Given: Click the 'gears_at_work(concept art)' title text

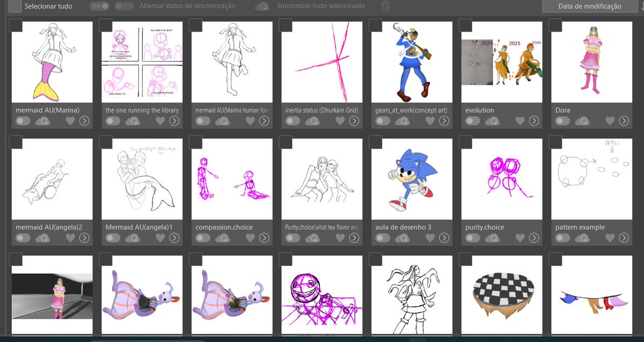Looking at the screenshot, I should click(x=411, y=110).
